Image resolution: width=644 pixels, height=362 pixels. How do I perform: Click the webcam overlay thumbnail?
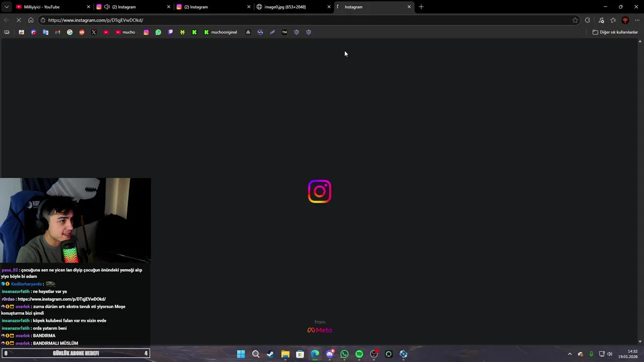click(75, 220)
